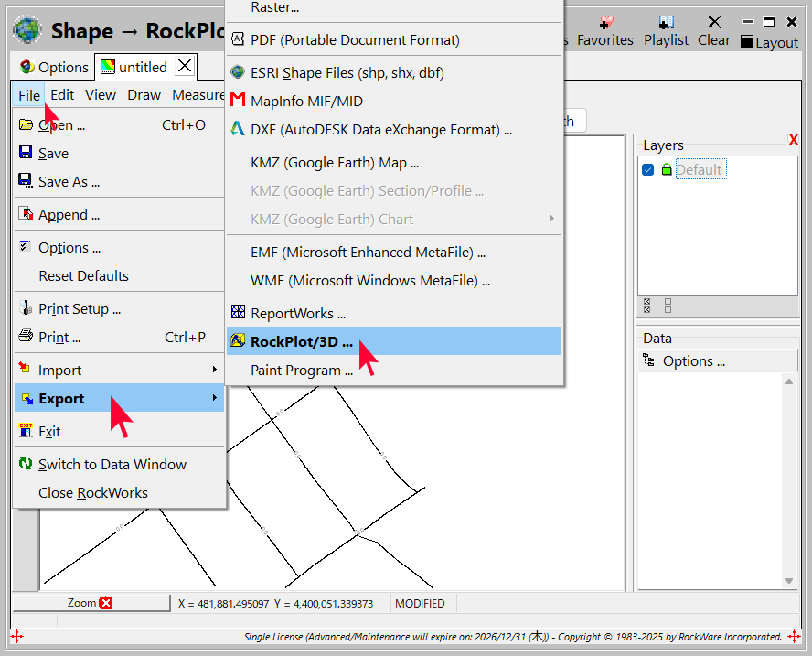Click the ReportWorks icon in Export submenu
The height and width of the screenshot is (656, 812).
(238, 313)
